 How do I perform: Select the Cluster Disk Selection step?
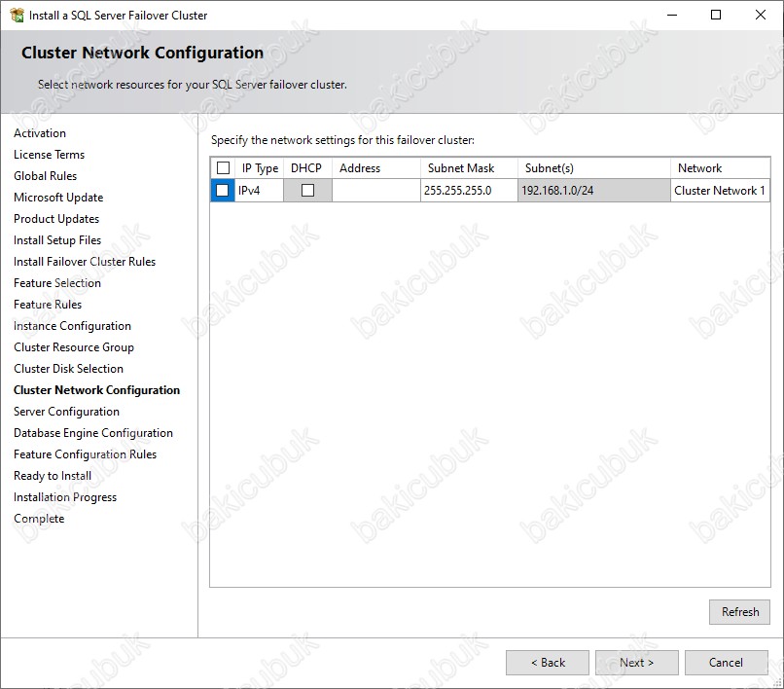[x=68, y=369]
